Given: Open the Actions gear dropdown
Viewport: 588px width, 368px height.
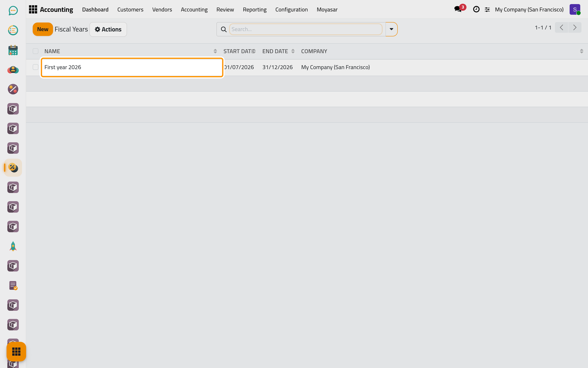Looking at the screenshot, I should point(108,29).
